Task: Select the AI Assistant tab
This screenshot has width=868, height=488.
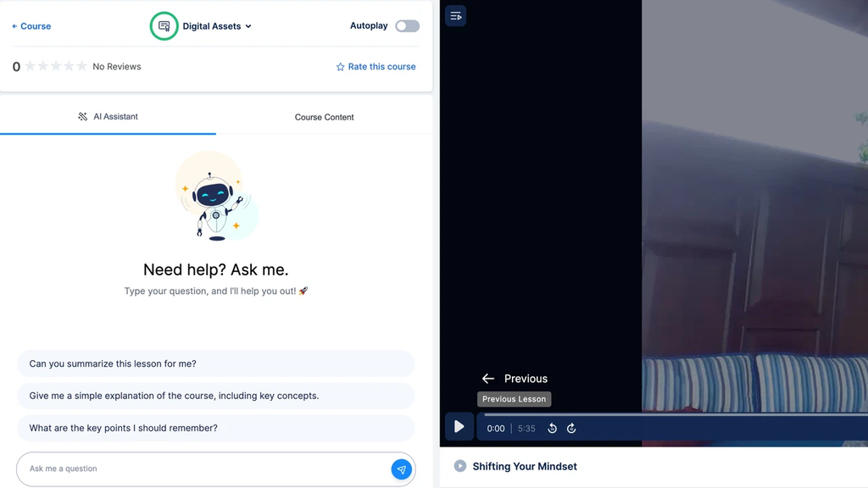Action: point(108,117)
